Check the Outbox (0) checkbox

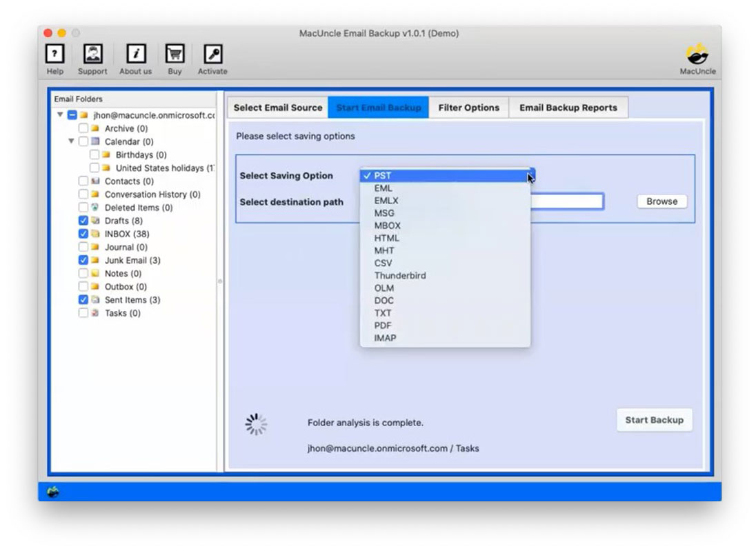(83, 286)
